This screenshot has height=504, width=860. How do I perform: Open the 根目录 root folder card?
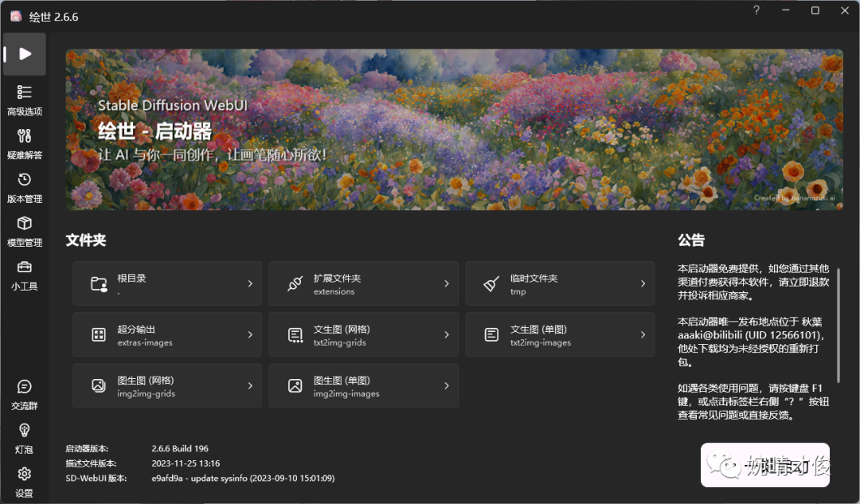(167, 283)
